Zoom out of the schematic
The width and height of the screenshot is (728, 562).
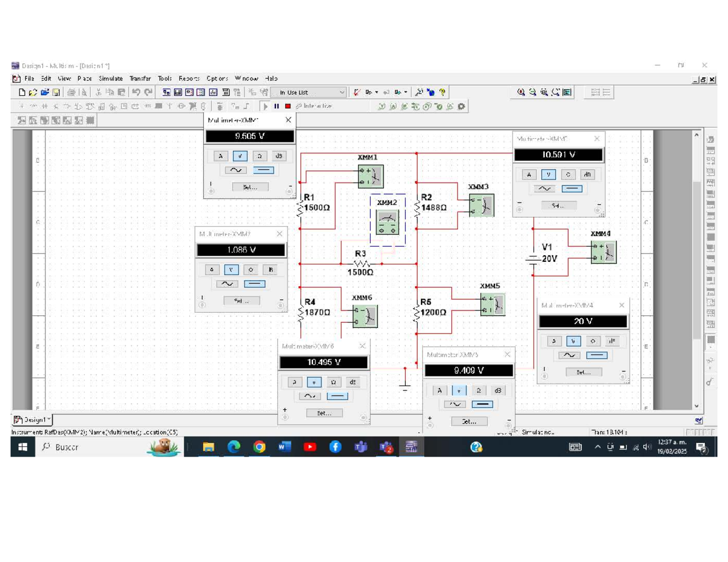pos(533,92)
